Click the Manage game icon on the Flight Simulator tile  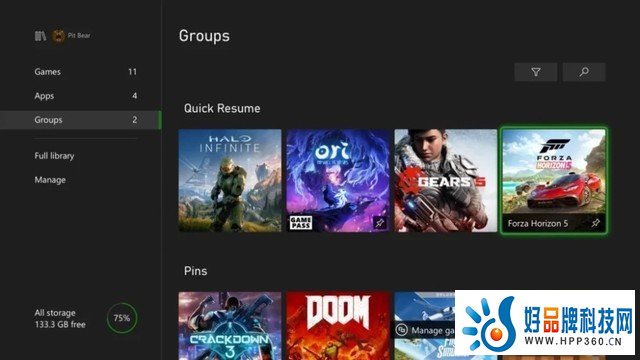click(x=402, y=330)
